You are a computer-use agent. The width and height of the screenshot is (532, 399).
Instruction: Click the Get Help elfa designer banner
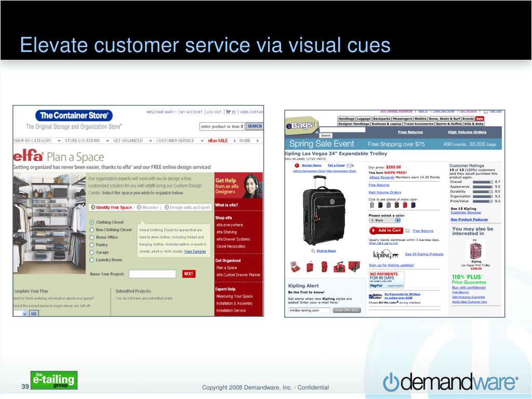pos(238,185)
